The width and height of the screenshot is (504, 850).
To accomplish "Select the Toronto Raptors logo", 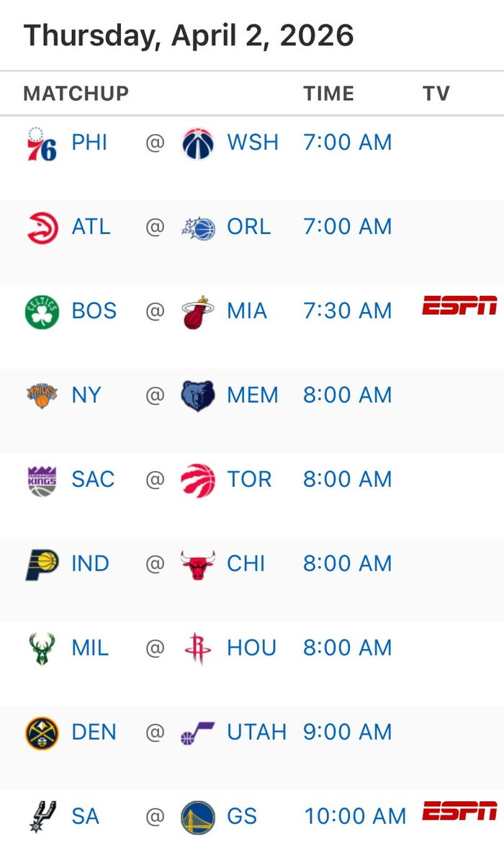I will [x=197, y=480].
